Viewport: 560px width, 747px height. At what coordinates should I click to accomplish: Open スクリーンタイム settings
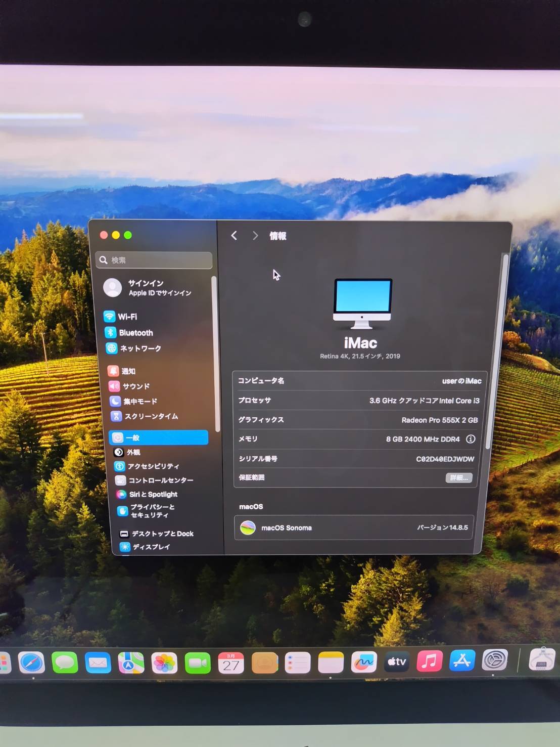tap(145, 416)
